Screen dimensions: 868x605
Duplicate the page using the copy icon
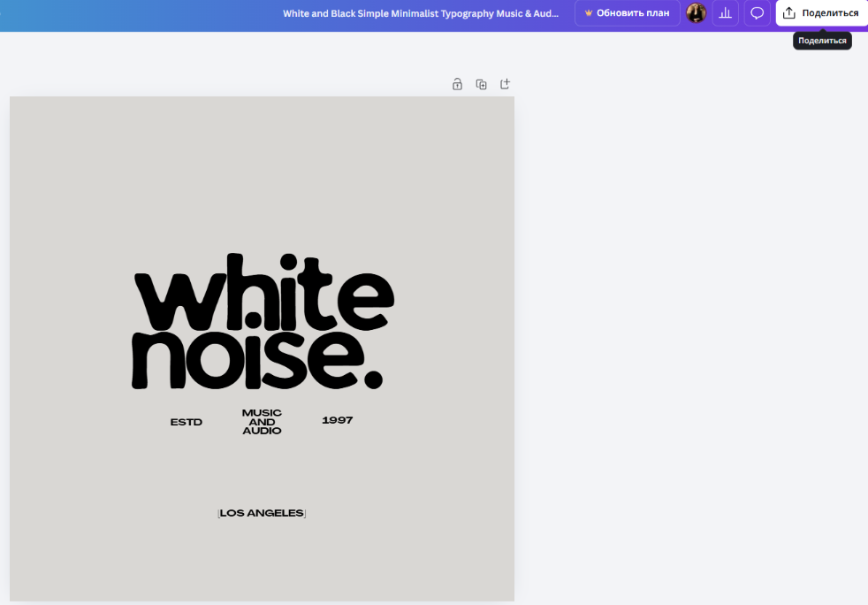pyautogui.click(x=481, y=85)
